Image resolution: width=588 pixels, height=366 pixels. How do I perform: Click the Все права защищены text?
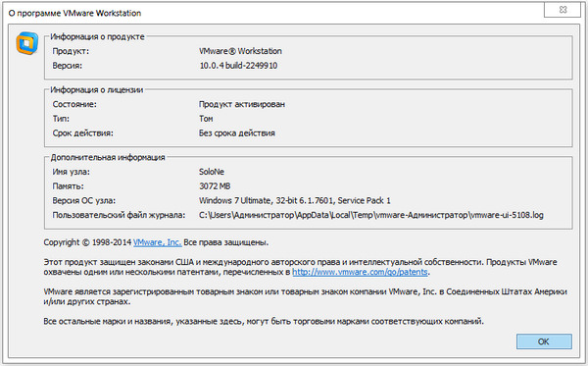coord(226,242)
